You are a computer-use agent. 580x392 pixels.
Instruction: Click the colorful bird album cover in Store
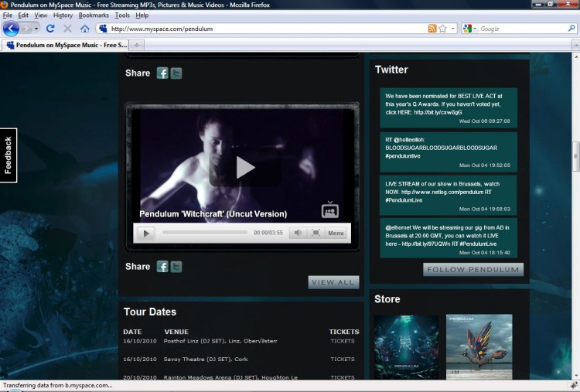point(479,347)
